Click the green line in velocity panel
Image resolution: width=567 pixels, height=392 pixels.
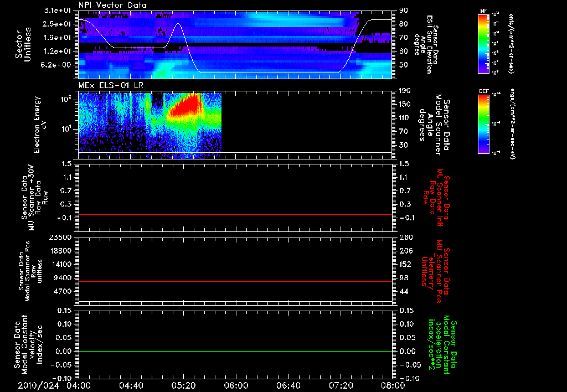pyautogui.click(x=235, y=351)
